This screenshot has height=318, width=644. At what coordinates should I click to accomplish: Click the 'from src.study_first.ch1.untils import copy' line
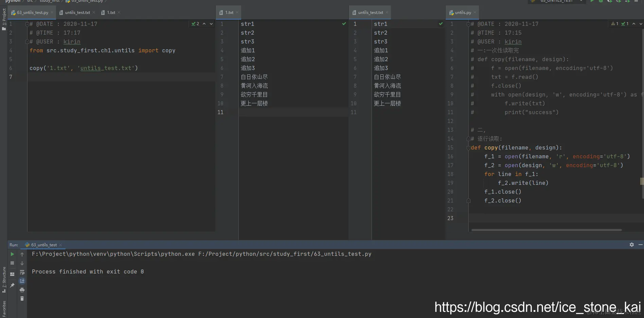pos(102,50)
